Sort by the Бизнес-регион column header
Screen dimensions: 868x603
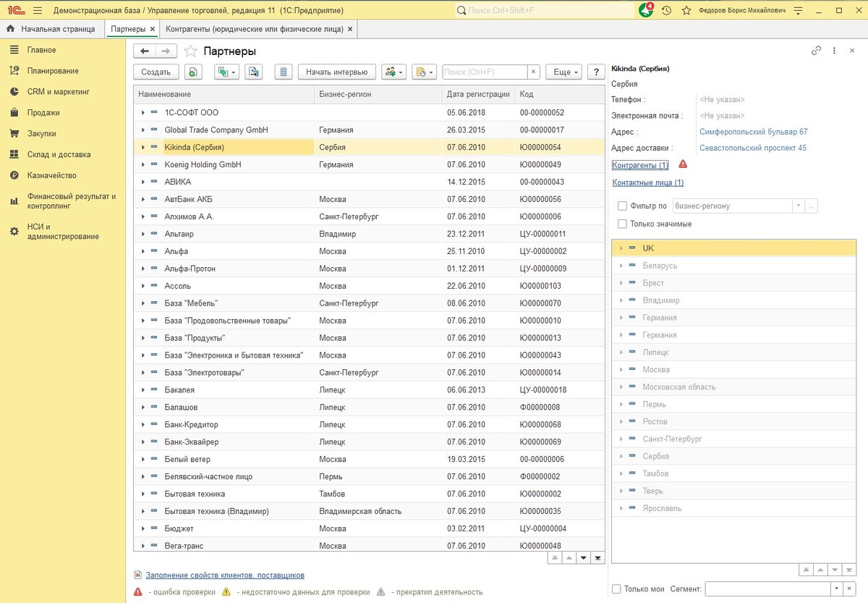pyautogui.click(x=378, y=95)
